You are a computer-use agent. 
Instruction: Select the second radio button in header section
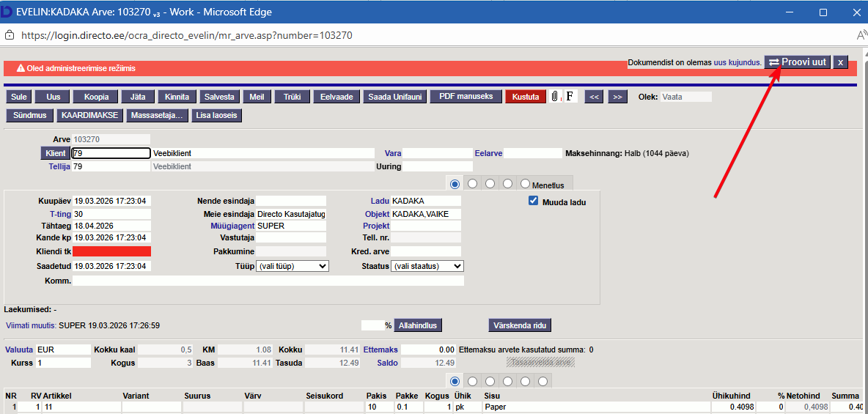tap(473, 183)
